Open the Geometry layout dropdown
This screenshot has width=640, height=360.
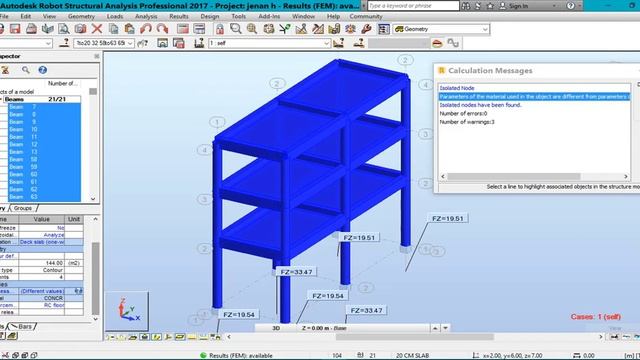(x=485, y=29)
